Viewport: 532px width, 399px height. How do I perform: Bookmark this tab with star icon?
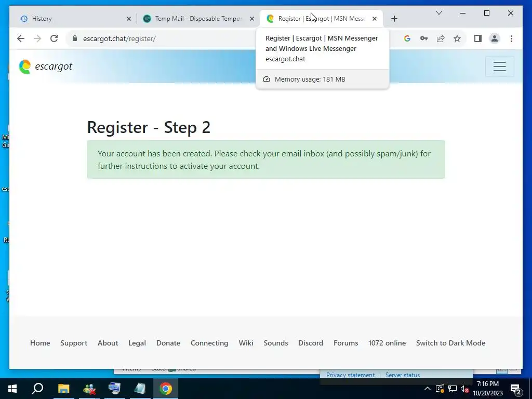coord(457,38)
